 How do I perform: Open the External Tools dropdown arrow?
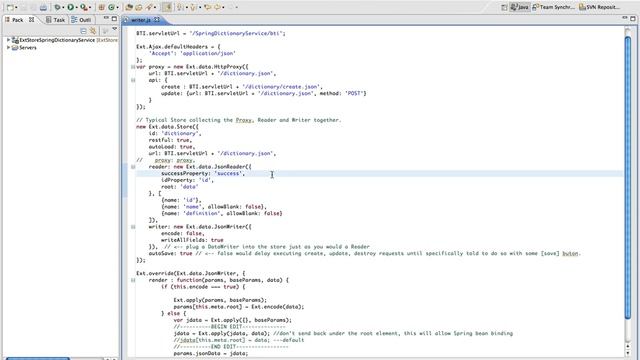[90, 7]
